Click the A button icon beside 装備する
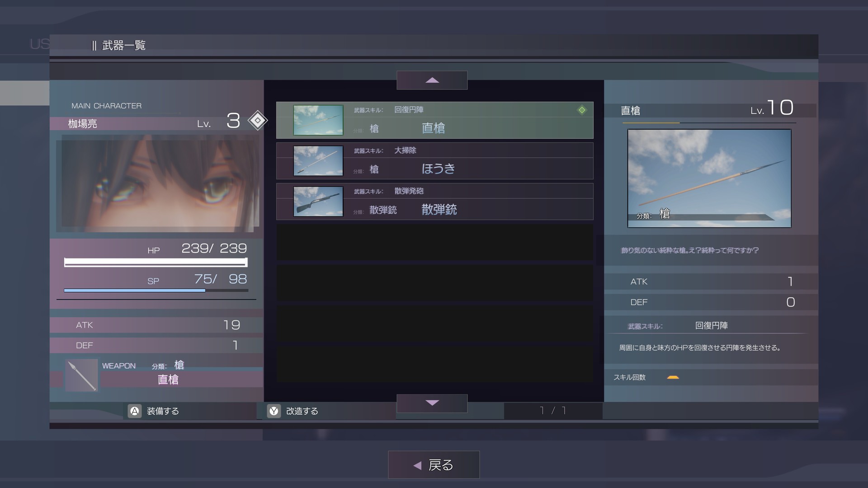Viewport: 868px width, 488px height. pos(133,411)
